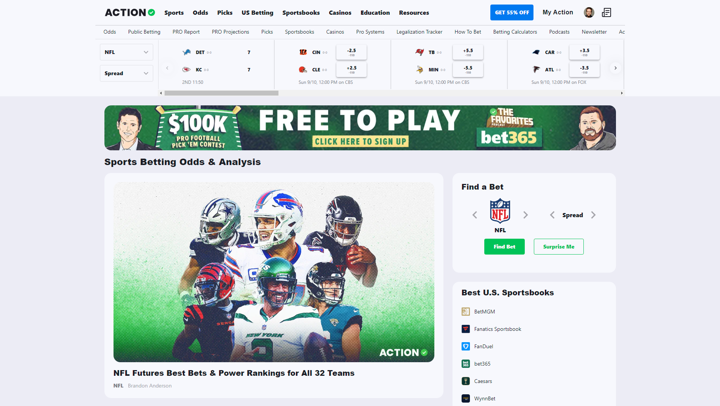Click the Surprise Me button
Image resolution: width=720 pixels, height=406 pixels.
point(558,247)
